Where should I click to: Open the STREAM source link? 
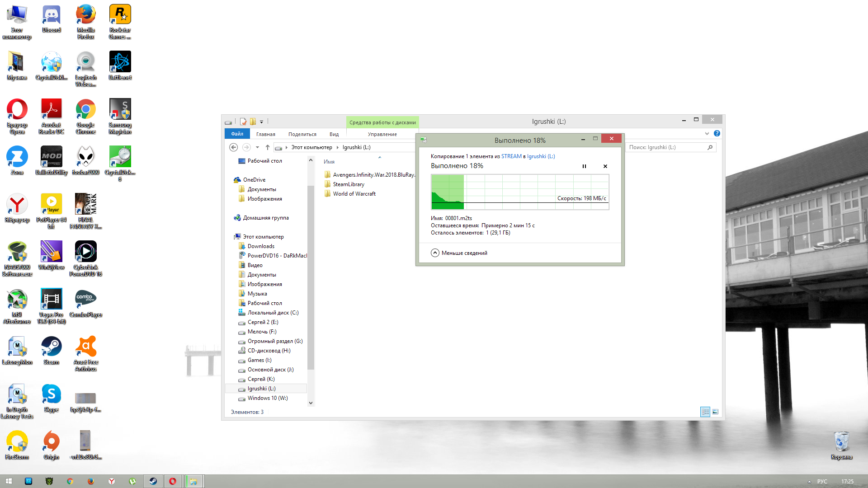511,156
